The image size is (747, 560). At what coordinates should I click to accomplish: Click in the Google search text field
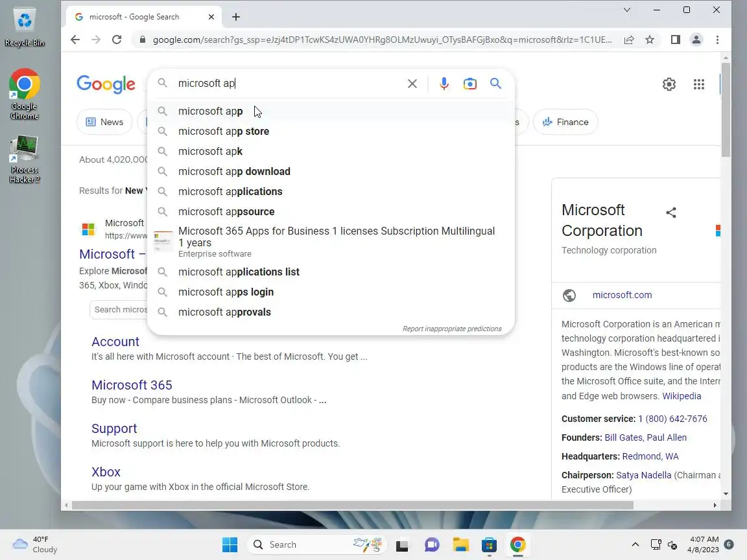click(x=288, y=84)
